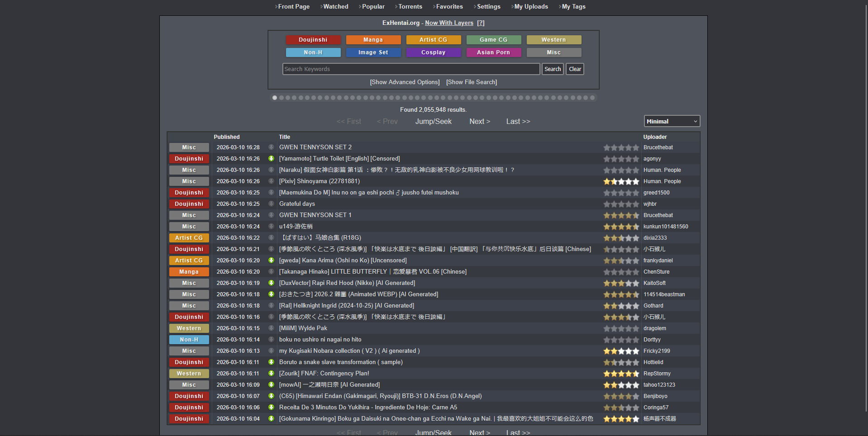The image size is (868, 436).
Task: Click the grey torrent icon in Fricky2199's row
Action: coord(271,351)
